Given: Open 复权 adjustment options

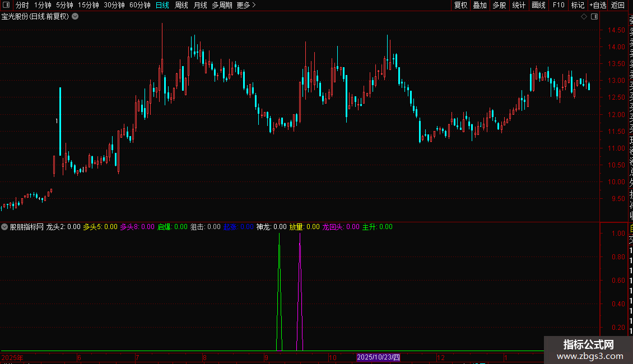Looking at the screenshot, I should [x=460, y=5].
